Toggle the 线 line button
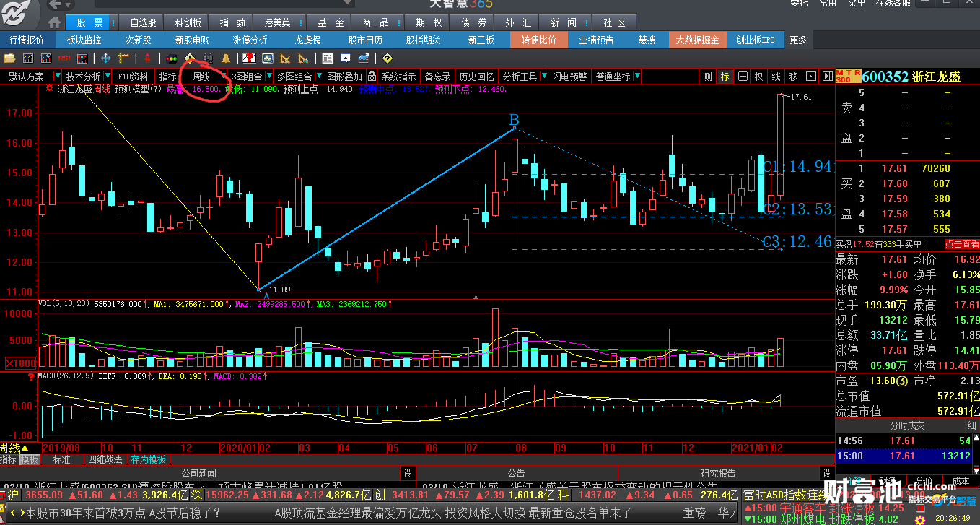 coord(776,77)
